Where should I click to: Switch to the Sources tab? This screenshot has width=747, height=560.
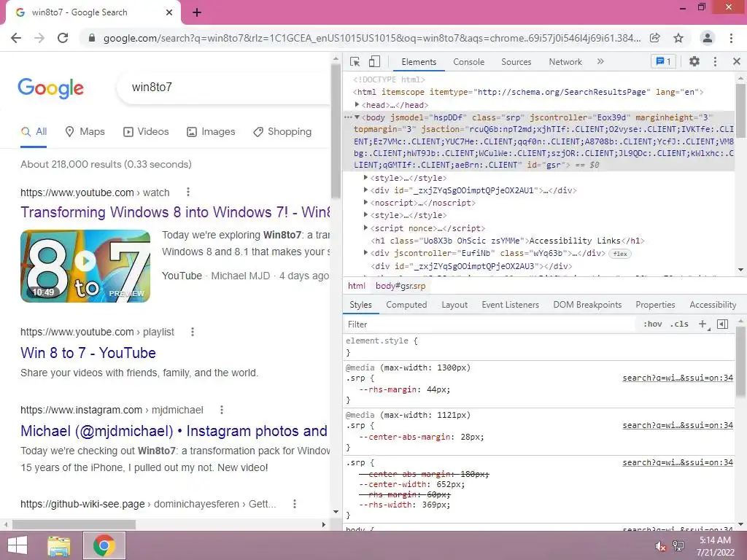click(x=516, y=62)
